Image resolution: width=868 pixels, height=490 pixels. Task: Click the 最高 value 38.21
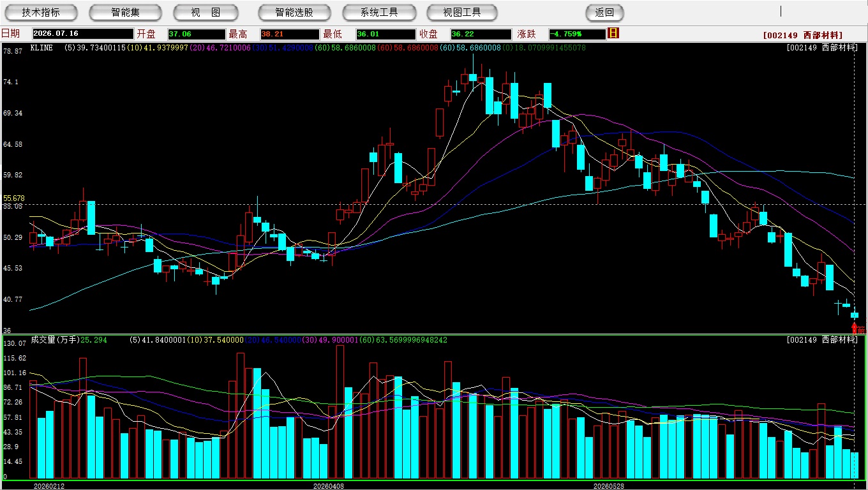pos(290,34)
